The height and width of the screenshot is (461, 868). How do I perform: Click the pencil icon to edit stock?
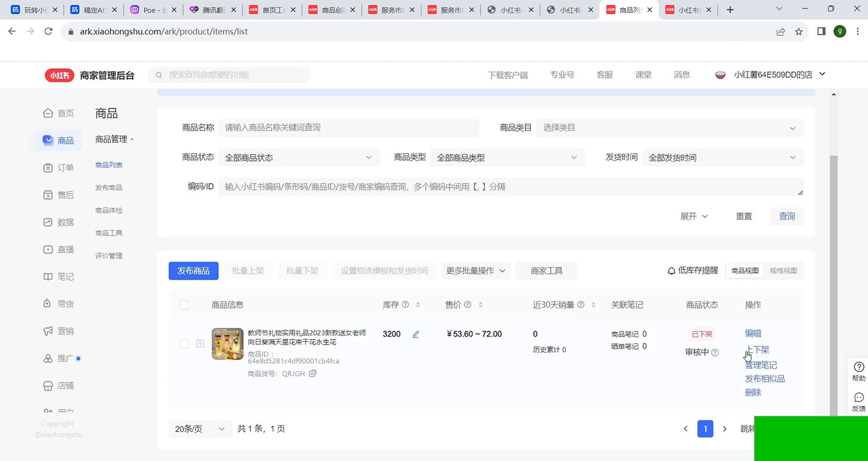tap(415, 334)
